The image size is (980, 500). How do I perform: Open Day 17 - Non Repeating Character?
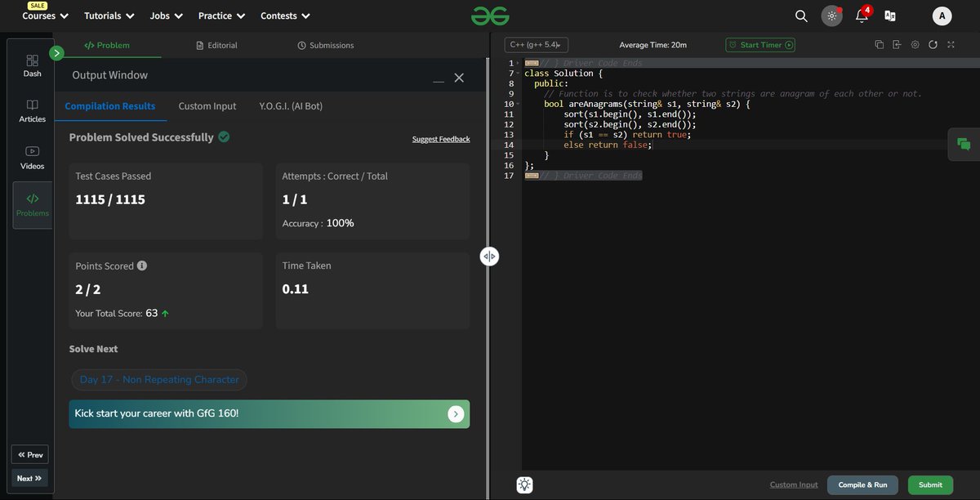tap(159, 379)
